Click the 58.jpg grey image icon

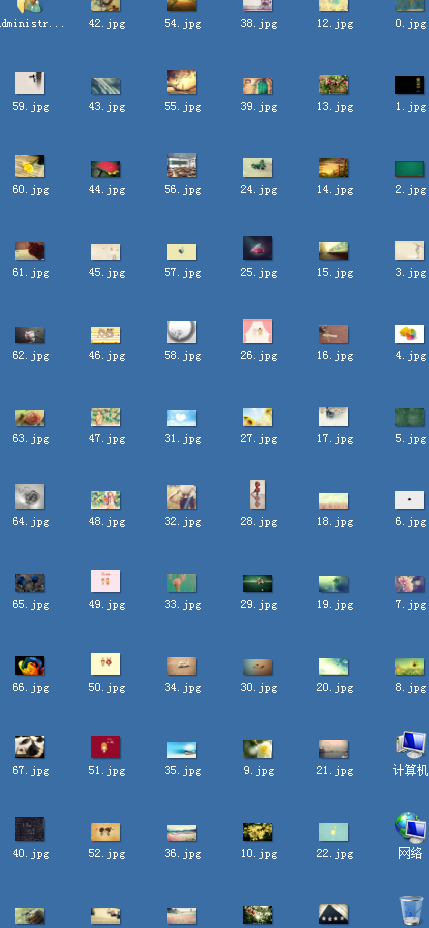tap(182, 332)
